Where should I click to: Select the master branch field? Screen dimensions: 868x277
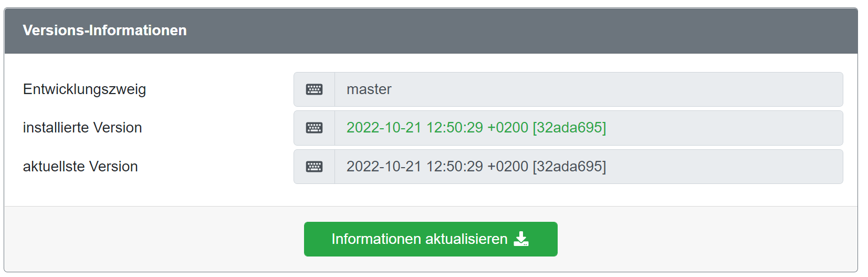[588, 89]
